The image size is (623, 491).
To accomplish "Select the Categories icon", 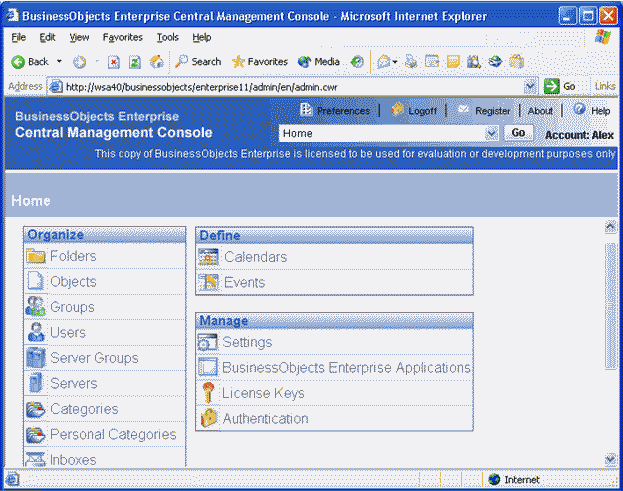I will pos(36,409).
